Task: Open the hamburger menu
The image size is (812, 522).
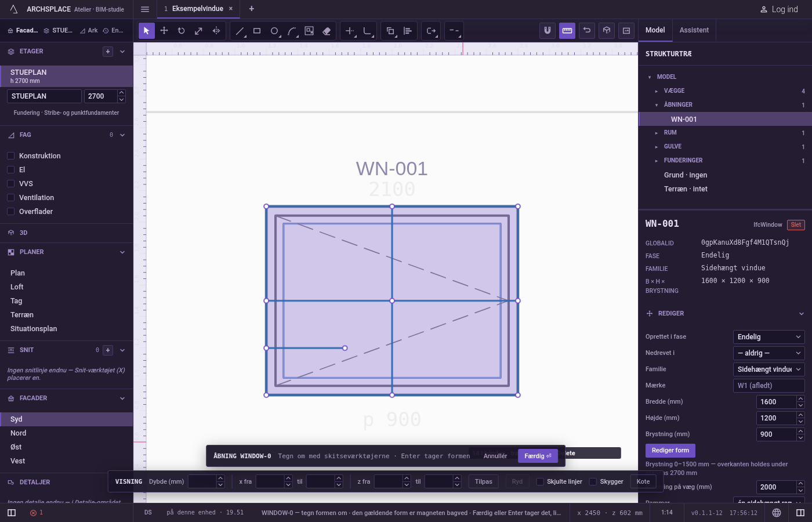Action: [145, 9]
